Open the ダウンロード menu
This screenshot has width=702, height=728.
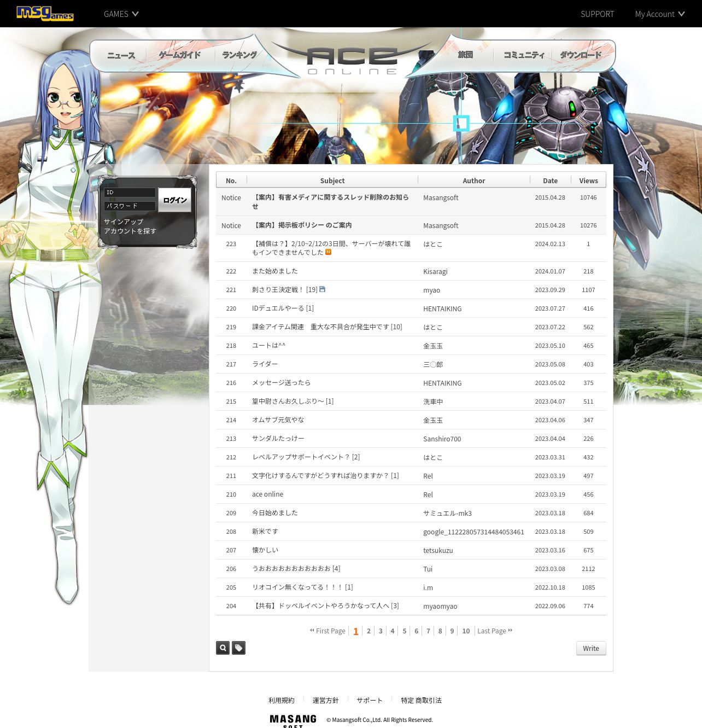click(581, 55)
